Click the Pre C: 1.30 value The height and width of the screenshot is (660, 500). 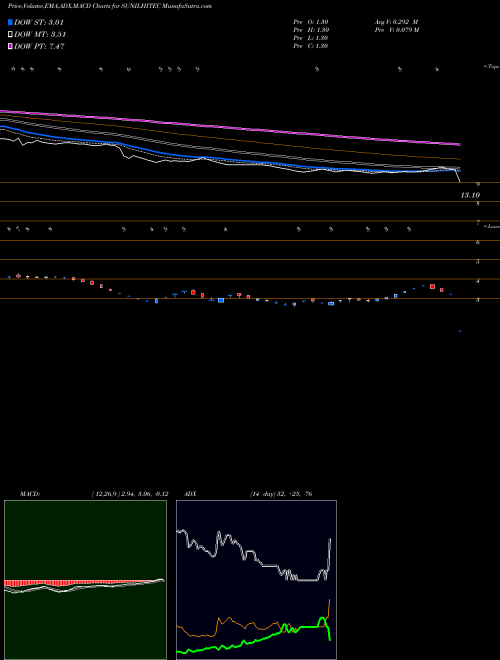tap(311, 46)
